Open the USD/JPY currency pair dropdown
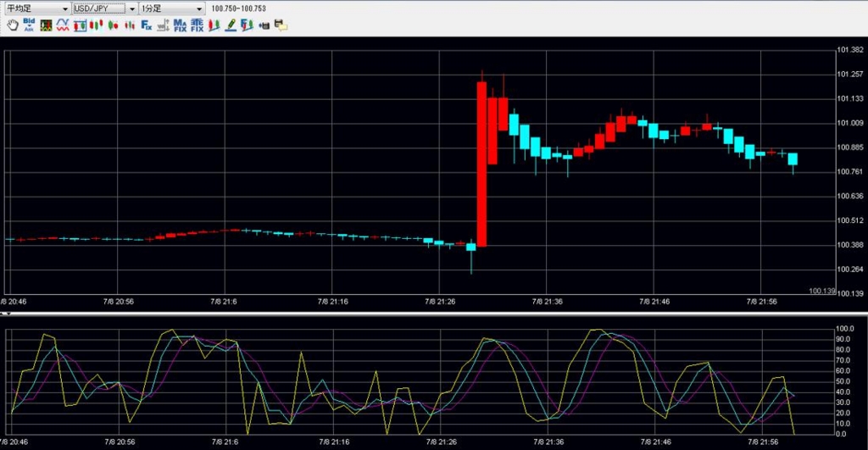Image resolution: width=868 pixels, height=450 pixels. [x=104, y=8]
